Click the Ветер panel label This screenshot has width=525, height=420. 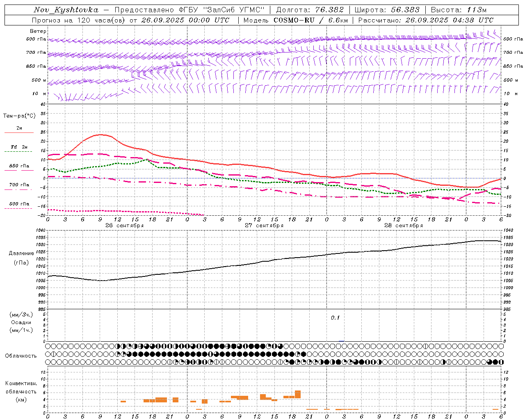pos(38,31)
